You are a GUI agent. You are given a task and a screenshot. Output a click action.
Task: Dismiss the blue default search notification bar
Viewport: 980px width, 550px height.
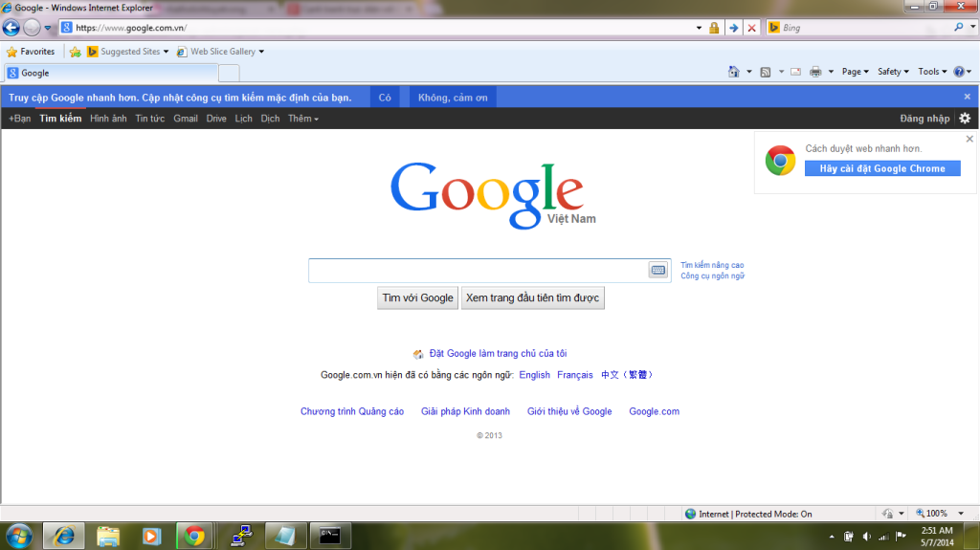[967, 97]
